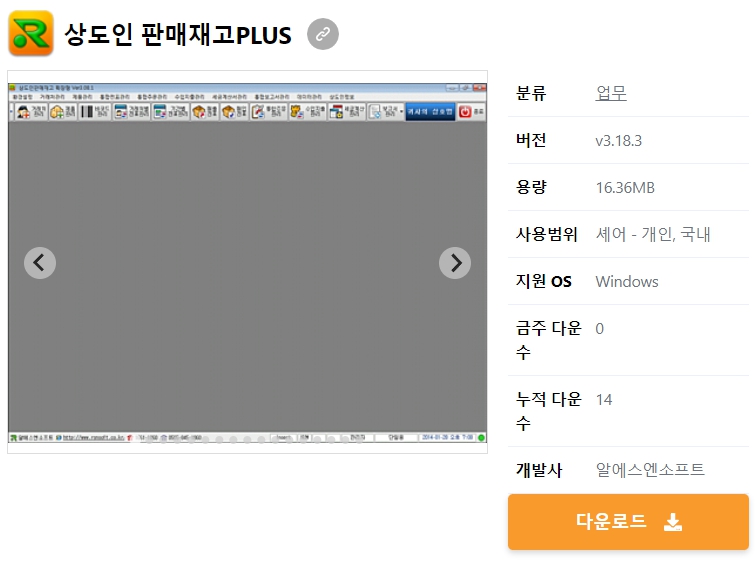The width and height of the screenshot is (755, 561).
Task: Click the 사용범위 label
Action: click(x=547, y=235)
